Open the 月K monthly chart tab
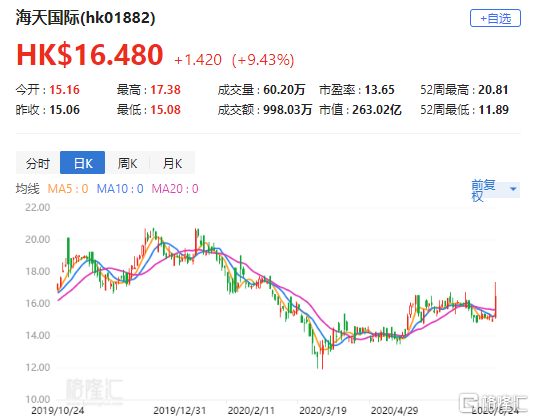Viewport: 534px width, 420px height. [172, 163]
